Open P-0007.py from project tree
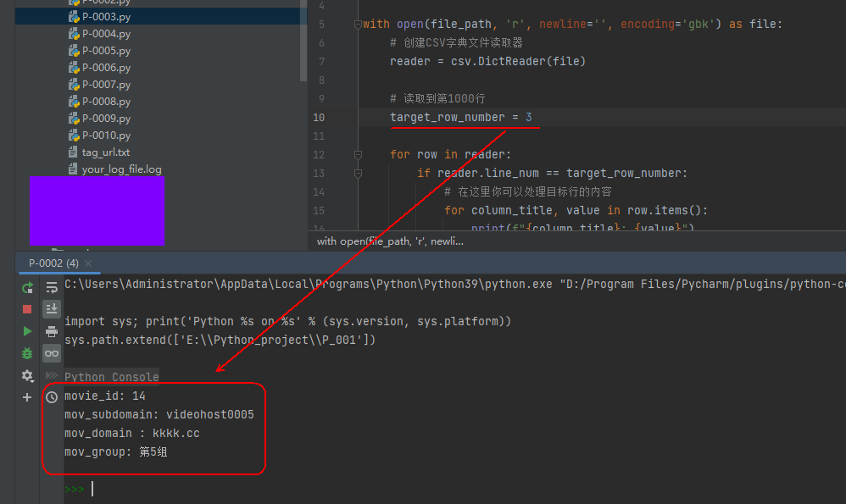The height and width of the screenshot is (504, 846). (106, 85)
